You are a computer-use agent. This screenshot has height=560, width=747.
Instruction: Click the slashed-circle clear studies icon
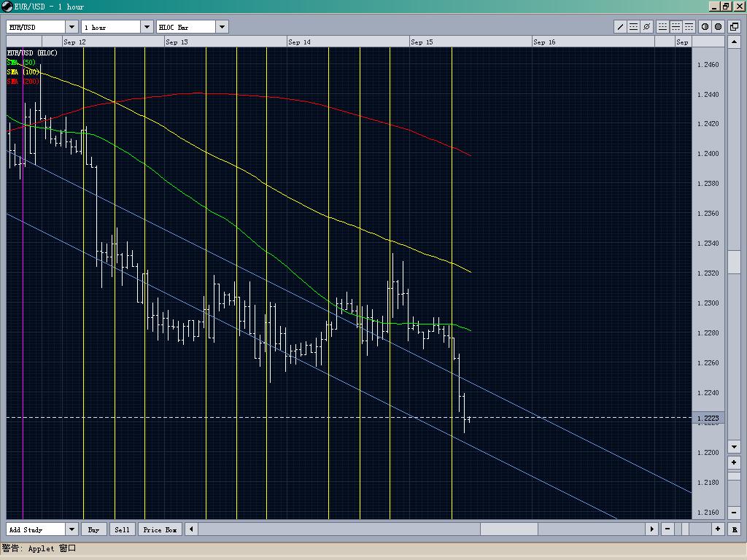647,26
